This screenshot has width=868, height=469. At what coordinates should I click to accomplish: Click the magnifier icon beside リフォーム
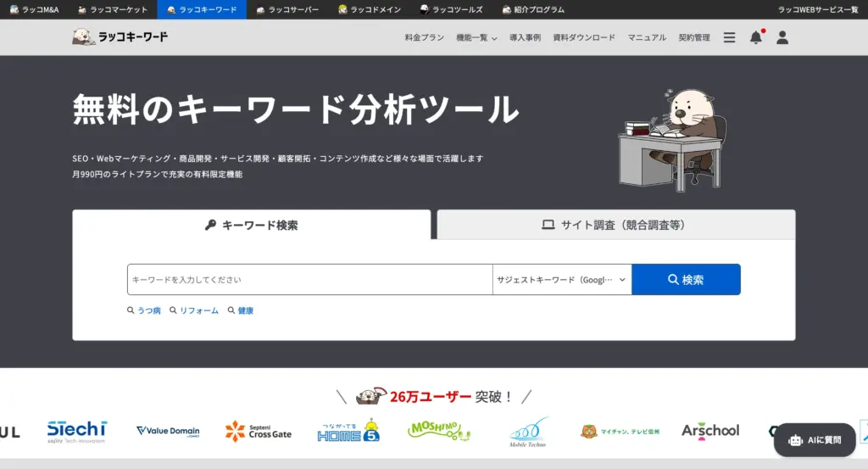click(x=173, y=310)
